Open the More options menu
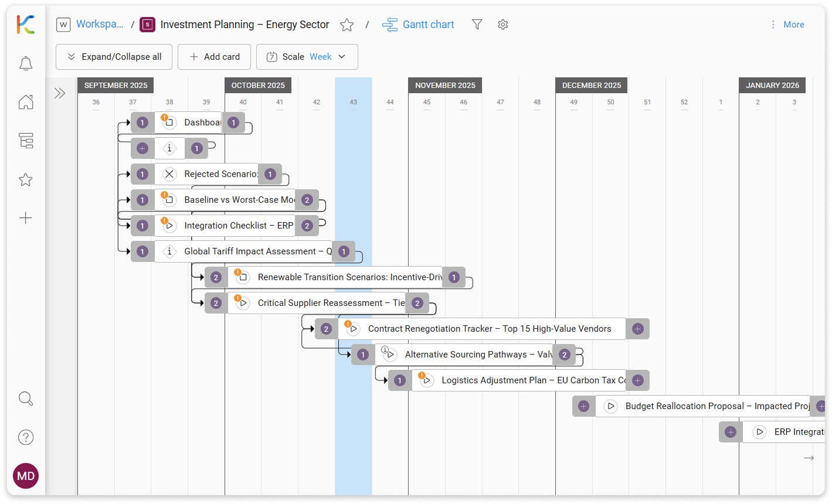This screenshot has width=832, height=504. coord(787,25)
